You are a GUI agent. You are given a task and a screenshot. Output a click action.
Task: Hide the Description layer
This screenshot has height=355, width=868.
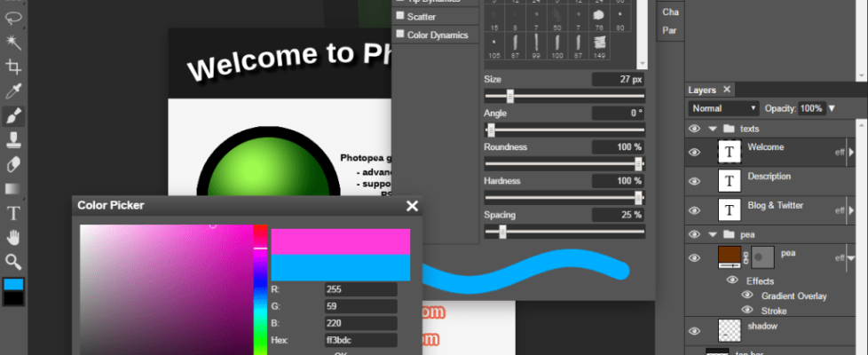pyautogui.click(x=694, y=181)
